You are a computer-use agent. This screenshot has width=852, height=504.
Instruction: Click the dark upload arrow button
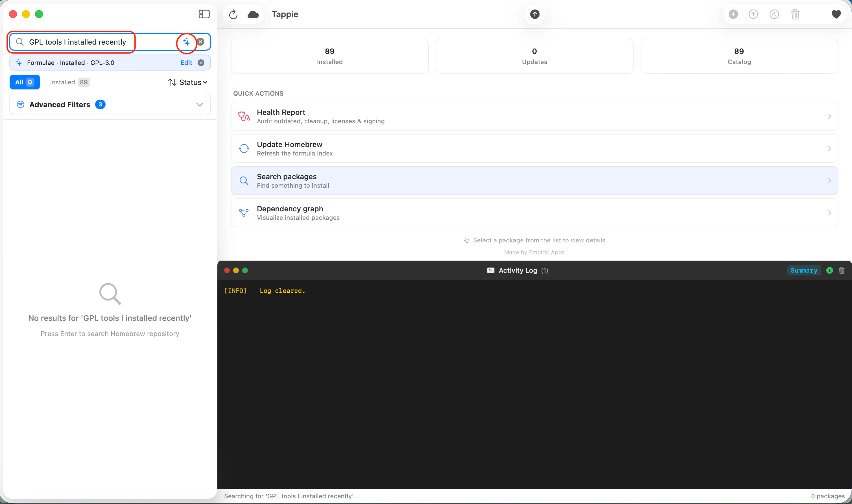click(x=535, y=14)
